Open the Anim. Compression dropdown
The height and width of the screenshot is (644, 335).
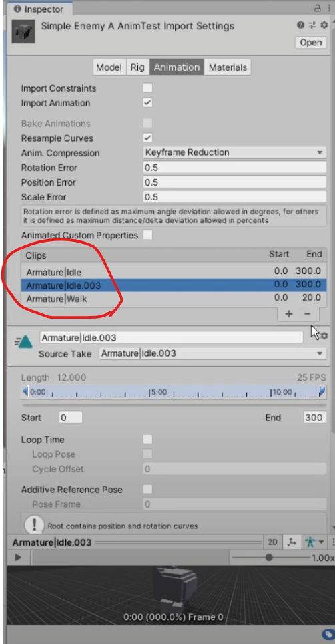234,152
